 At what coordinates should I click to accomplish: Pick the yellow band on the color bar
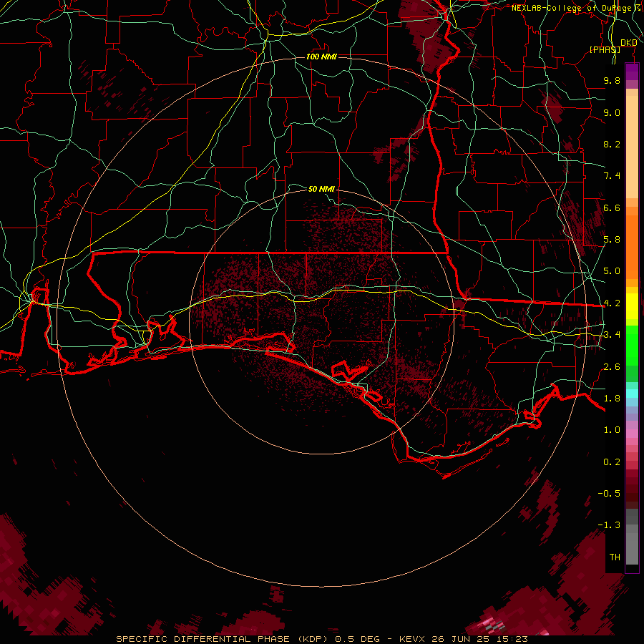pyautogui.click(x=632, y=307)
